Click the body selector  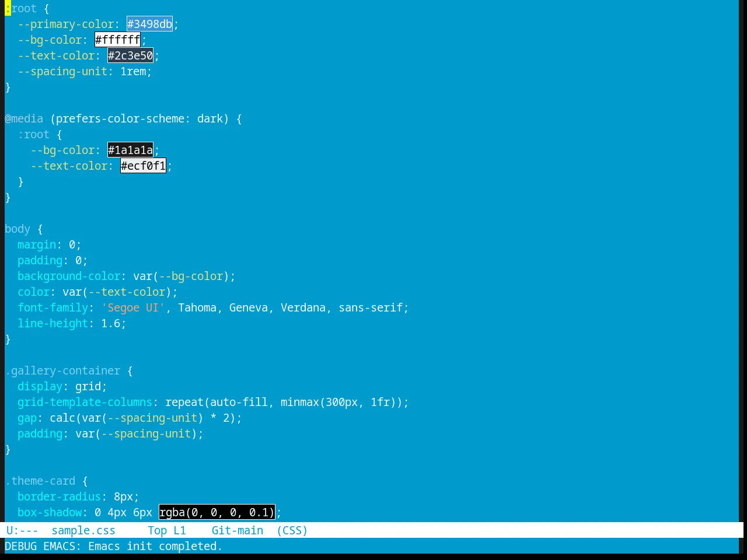click(x=18, y=229)
